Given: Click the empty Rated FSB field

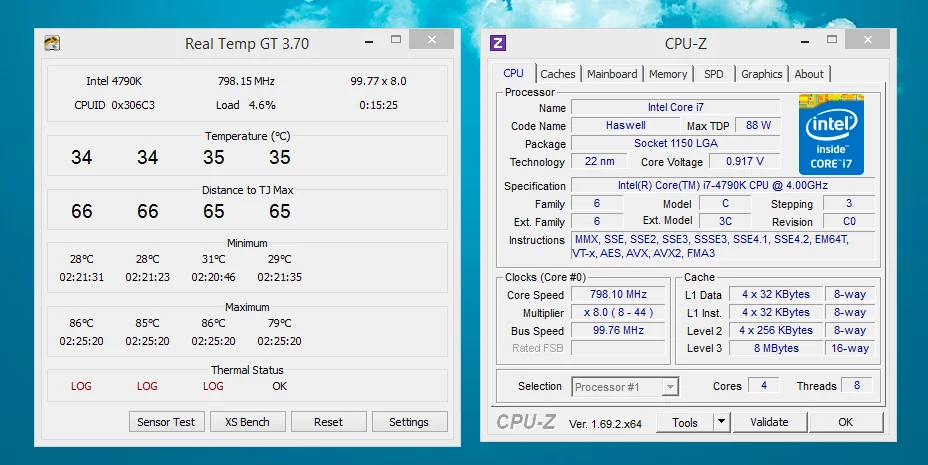Looking at the screenshot, I should point(618,348).
